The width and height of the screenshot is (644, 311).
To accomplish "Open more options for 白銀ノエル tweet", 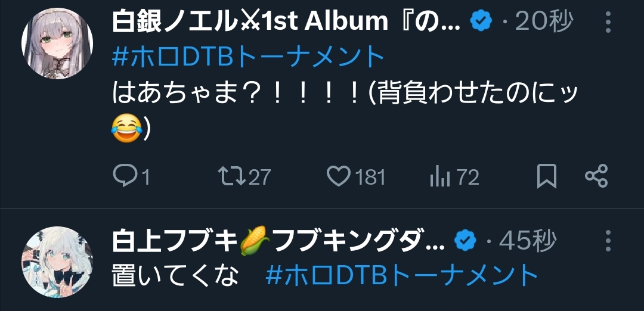I will coord(608,22).
